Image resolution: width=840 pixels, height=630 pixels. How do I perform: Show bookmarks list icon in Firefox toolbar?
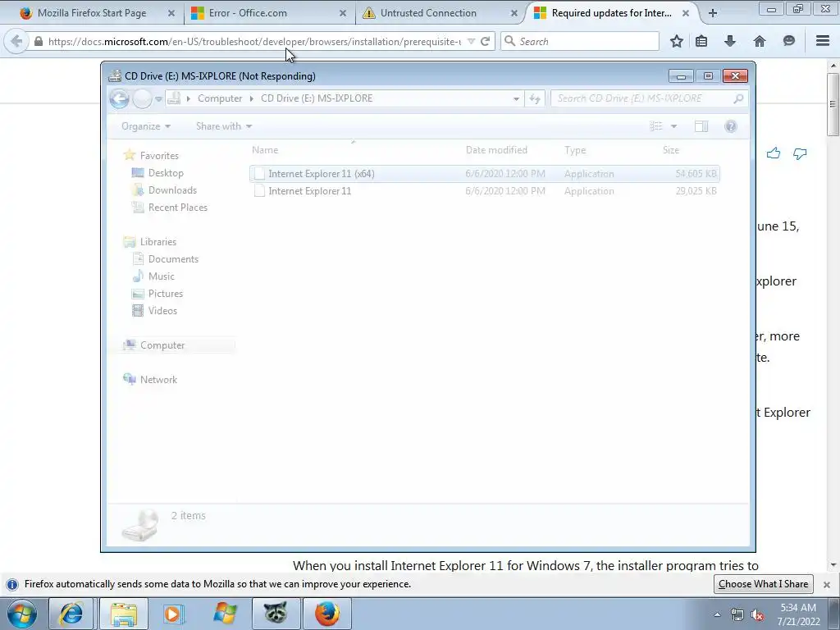pos(701,41)
